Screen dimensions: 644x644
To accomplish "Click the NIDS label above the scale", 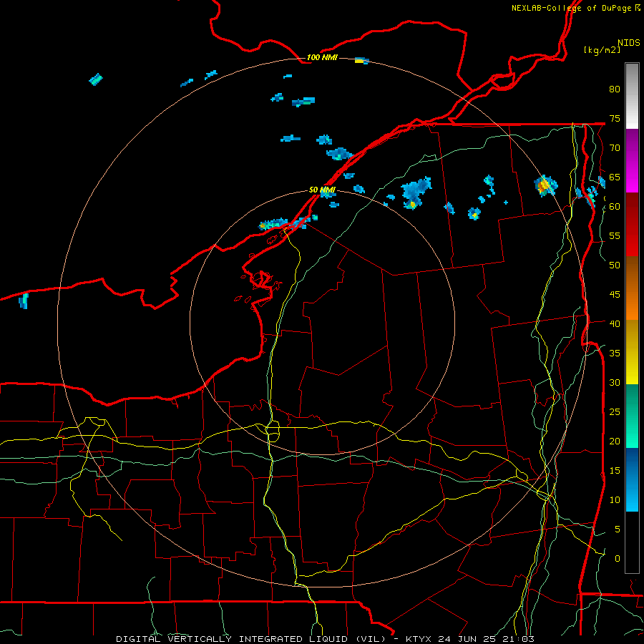I will click(x=629, y=43).
